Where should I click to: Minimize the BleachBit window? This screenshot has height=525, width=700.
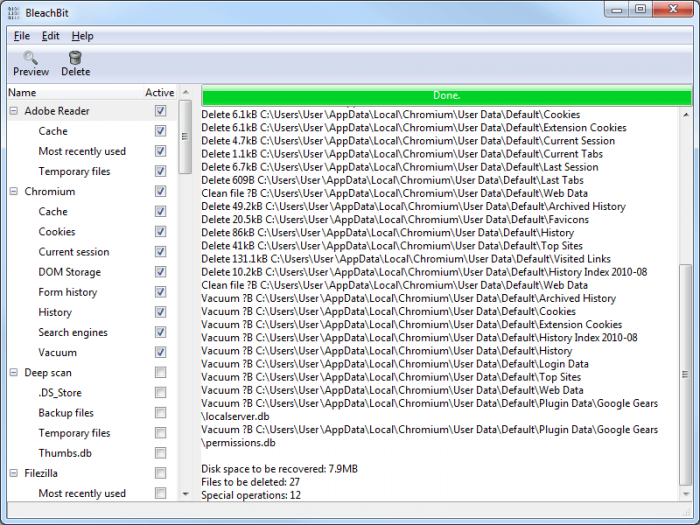(x=617, y=9)
